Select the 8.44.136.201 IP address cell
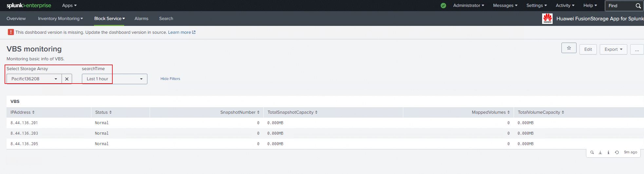644x174 pixels. click(x=24, y=123)
